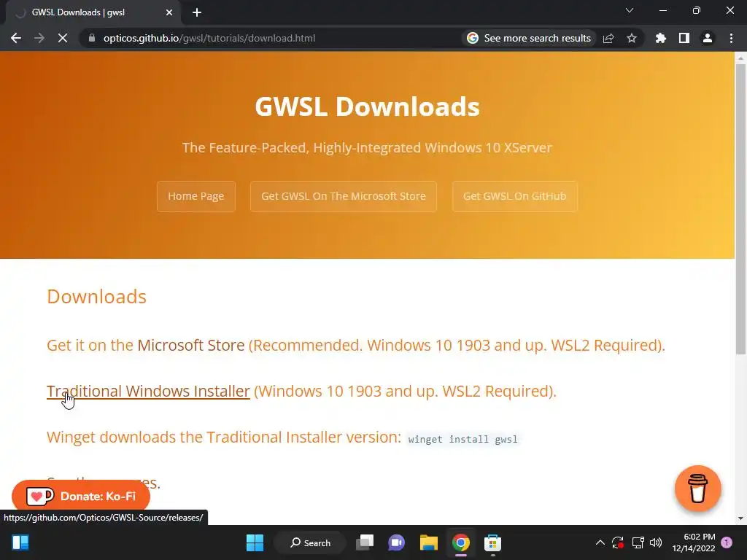Show hidden system tray icons
Image resolution: width=747 pixels, height=560 pixels.
(x=600, y=542)
